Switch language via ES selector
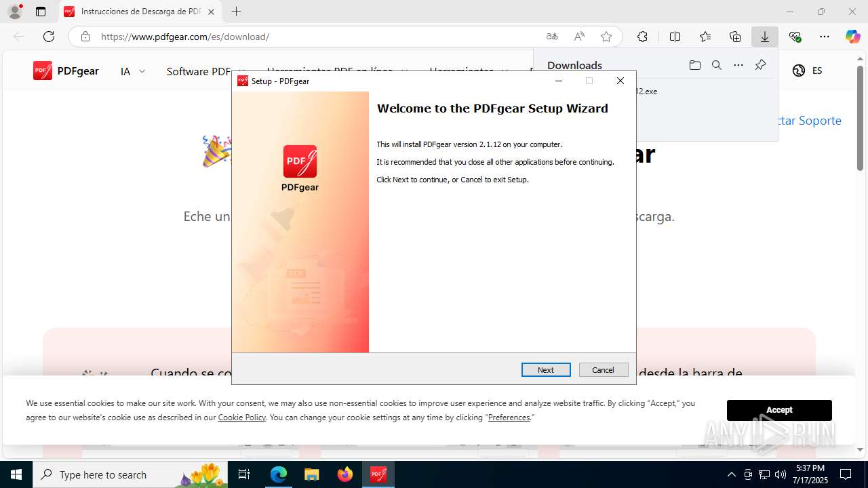Image resolution: width=868 pixels, height=488 pixels. 807,70
